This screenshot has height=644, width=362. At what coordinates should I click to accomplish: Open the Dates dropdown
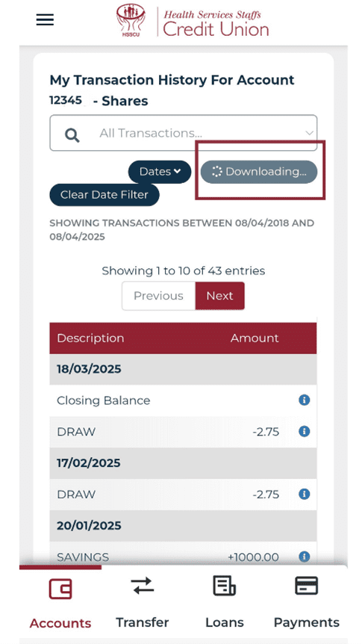(160, 172)
